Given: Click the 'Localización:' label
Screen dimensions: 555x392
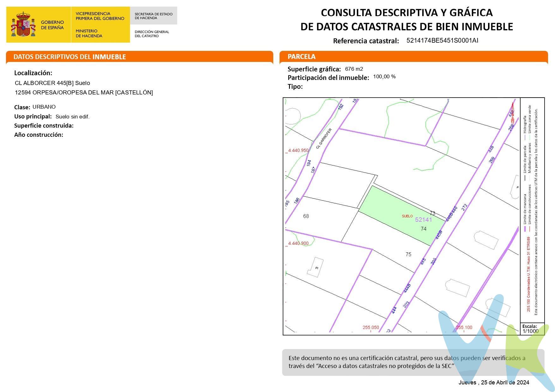Looking at the screenshot, I should click(33, 73).
